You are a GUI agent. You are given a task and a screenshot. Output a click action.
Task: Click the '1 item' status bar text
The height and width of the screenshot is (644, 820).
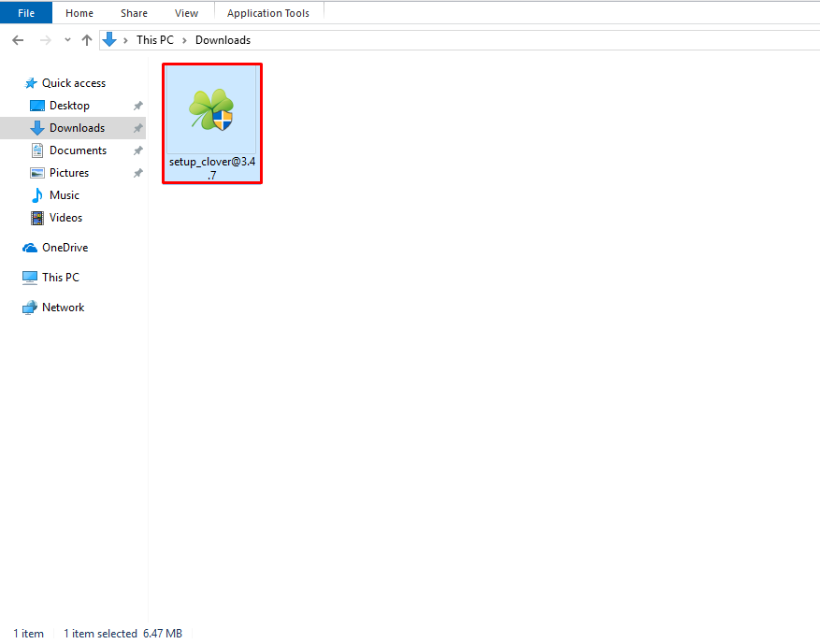28,633
